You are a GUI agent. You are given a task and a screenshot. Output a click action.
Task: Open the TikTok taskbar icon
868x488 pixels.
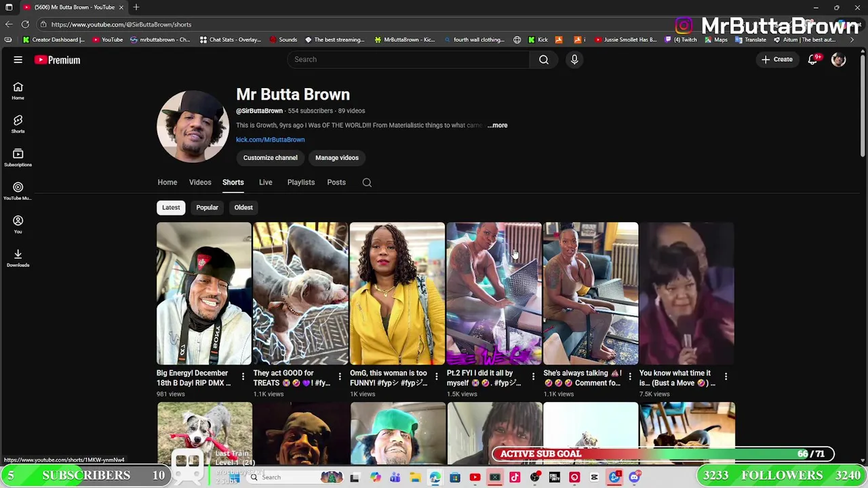[515, 477]
